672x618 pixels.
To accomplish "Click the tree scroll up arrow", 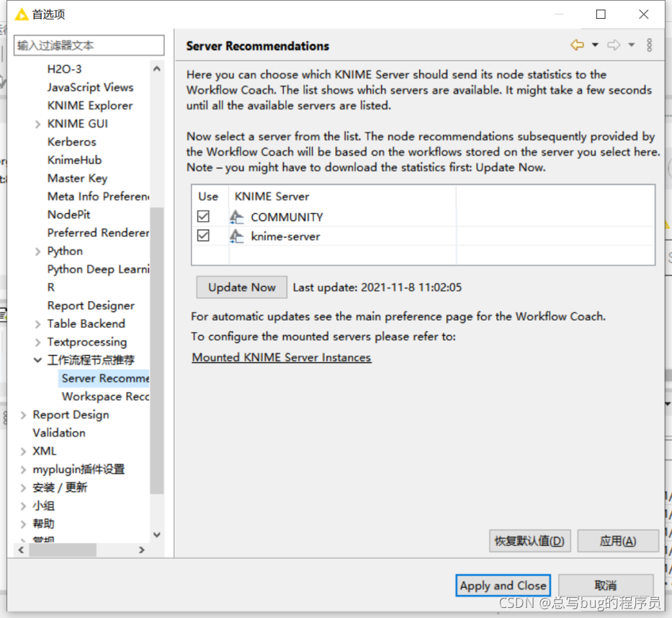I will [157, 68].
